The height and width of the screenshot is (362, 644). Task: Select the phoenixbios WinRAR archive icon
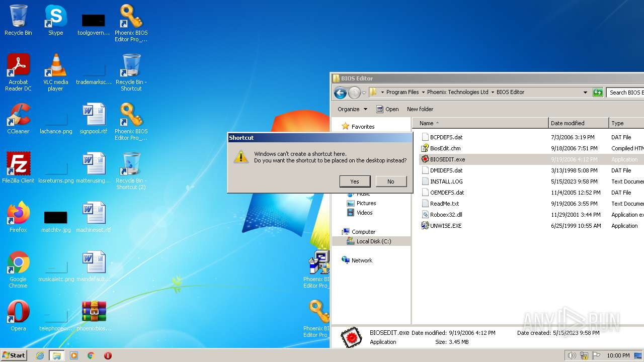[x=94, y=316]
